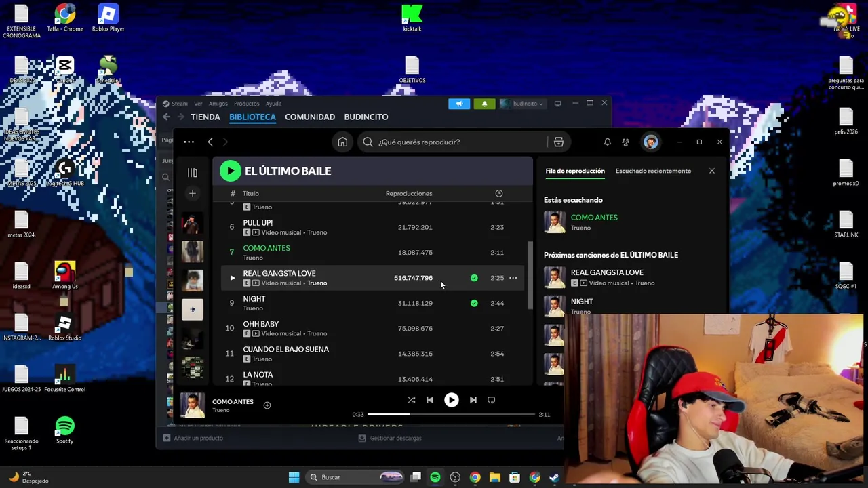Open Gestionar descargas in Steam

pos(390,438)
